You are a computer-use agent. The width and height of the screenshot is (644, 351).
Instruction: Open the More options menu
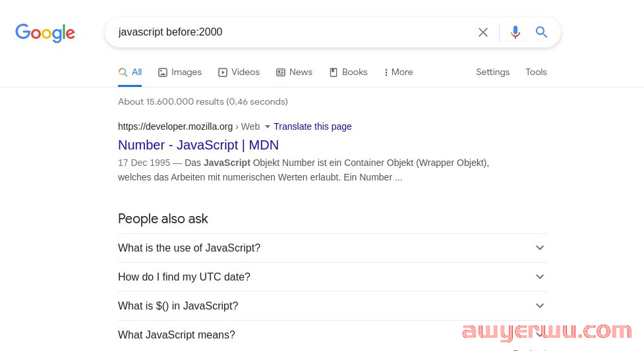(398, 72)
